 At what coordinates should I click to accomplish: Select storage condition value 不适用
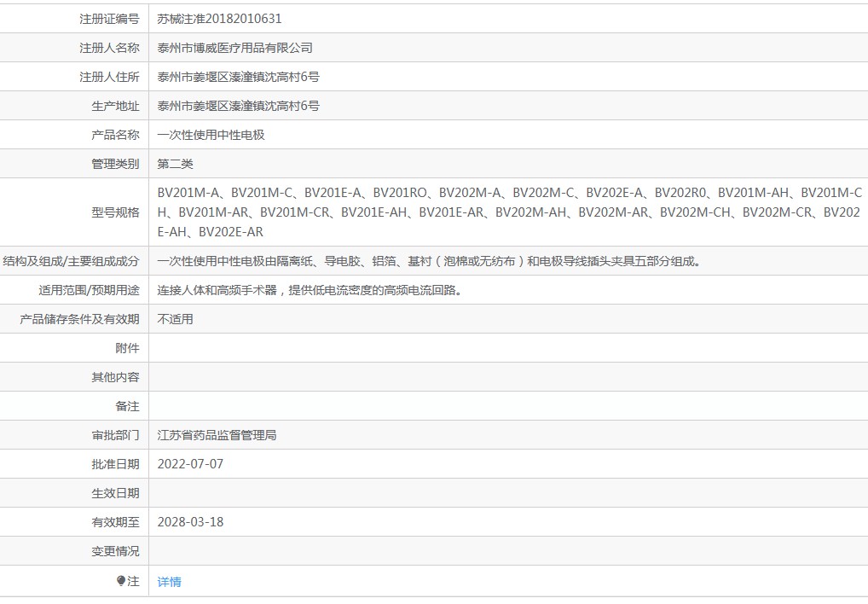click(x=175, y=319)
